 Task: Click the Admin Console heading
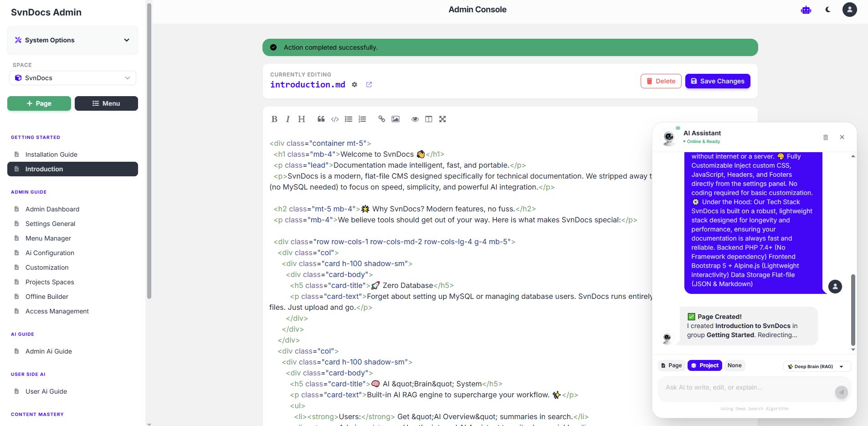pos(478,10)
